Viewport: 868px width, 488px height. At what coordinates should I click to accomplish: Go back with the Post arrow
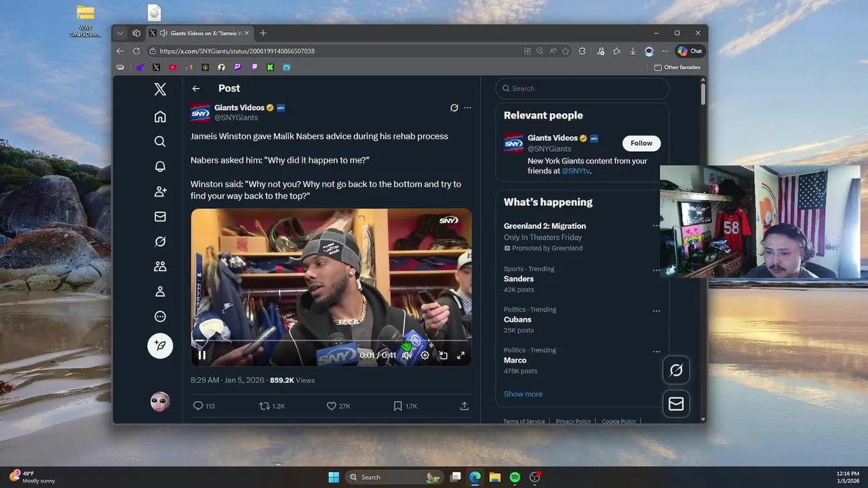pos(196,88)
